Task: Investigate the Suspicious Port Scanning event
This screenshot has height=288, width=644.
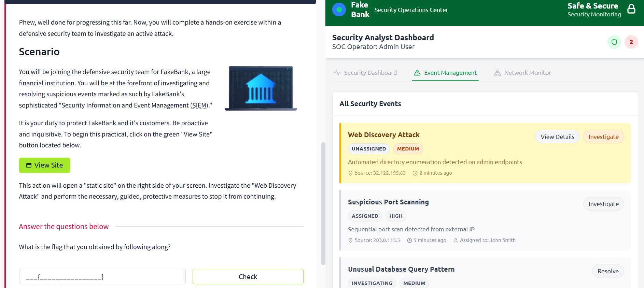Action: (603, 204)
